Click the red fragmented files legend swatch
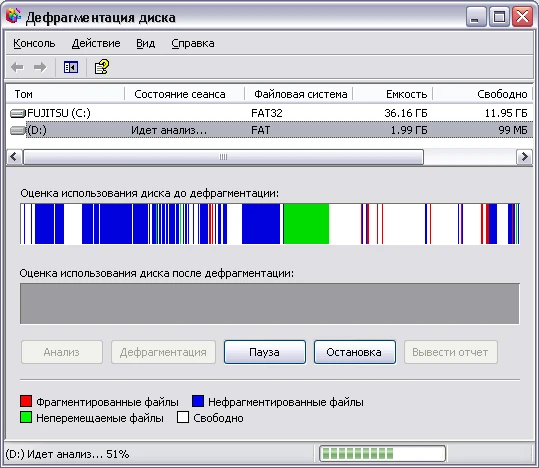 click(26, 401)
